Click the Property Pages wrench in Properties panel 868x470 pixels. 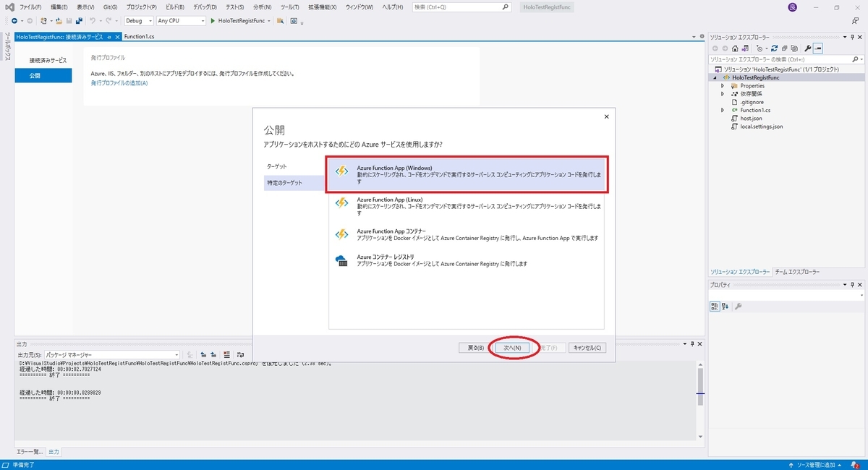tap(739, 307)
